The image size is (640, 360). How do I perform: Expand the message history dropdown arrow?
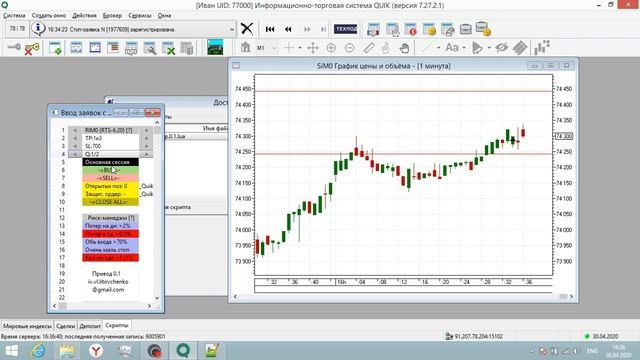pos(232,29)
